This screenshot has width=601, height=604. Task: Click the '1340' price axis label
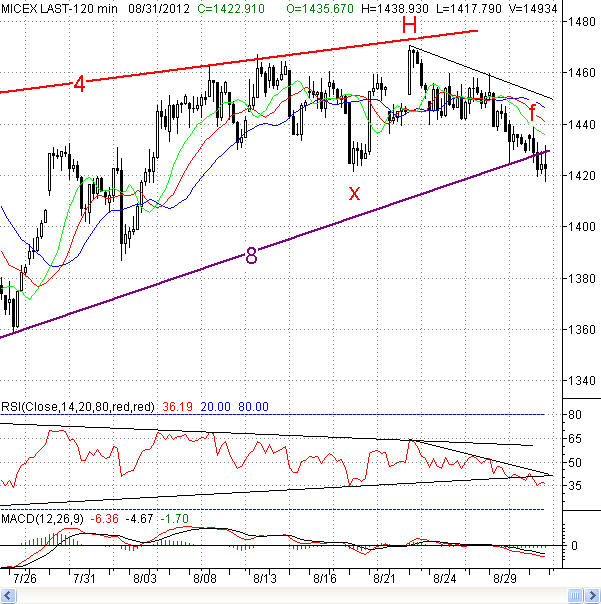pos(581,381)
